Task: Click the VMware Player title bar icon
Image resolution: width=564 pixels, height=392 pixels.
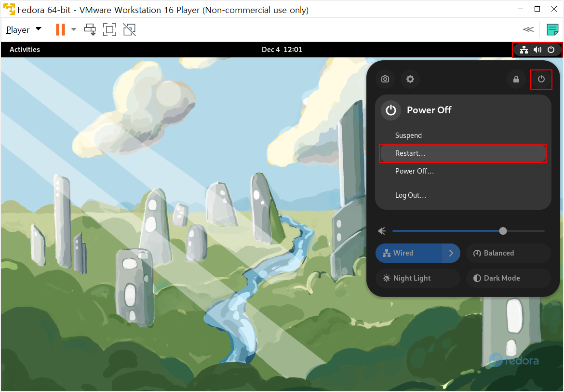Action: point(9,9)
